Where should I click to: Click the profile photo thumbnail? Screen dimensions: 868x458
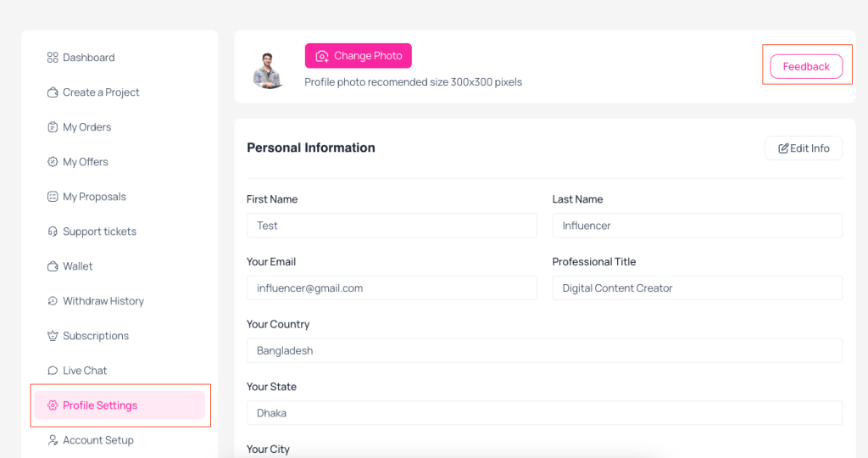269,69
